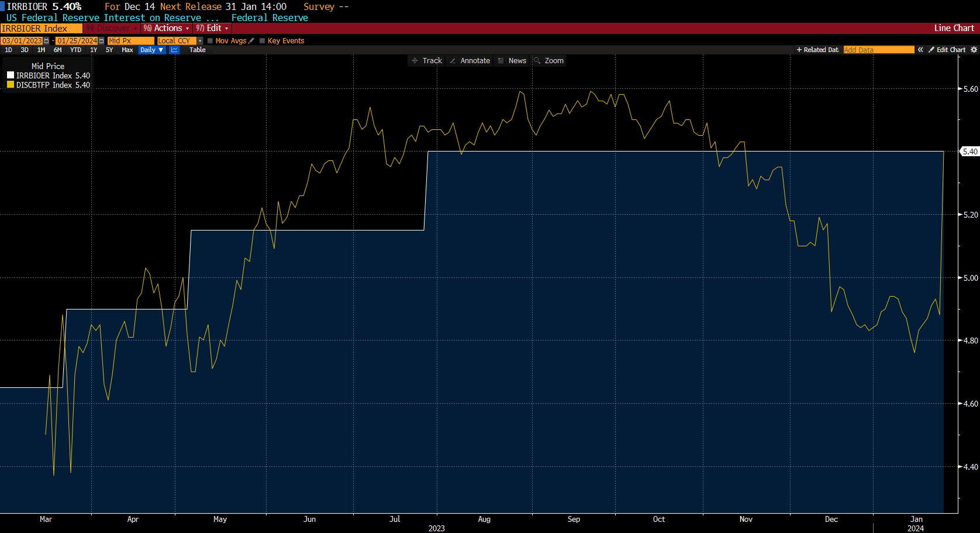Click Related Data to add related series
Viewport: 980px width, 533px height.
click(817, 50)
